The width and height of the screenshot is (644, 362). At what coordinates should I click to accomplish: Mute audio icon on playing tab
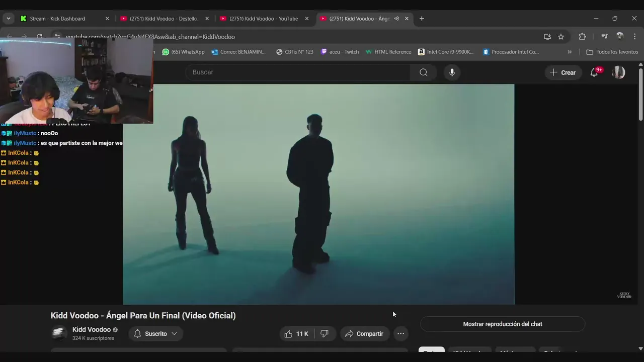[396, 19]
